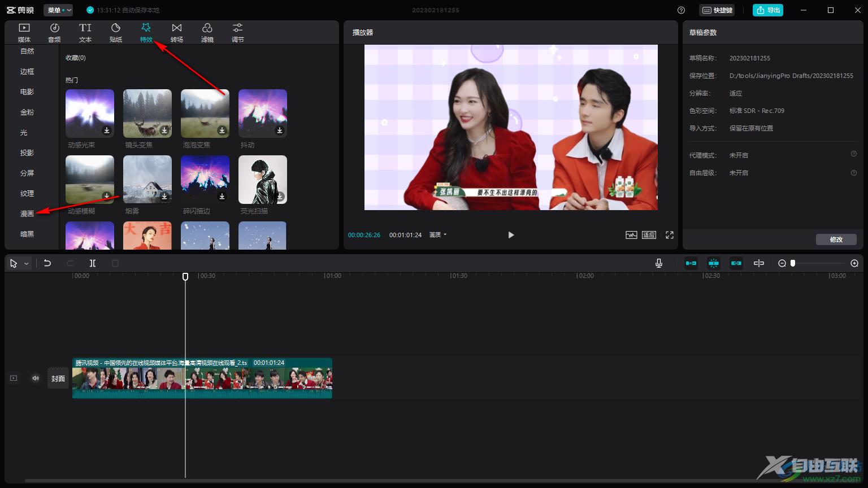Click the 适应 fit button in player
Screen dimensions: 868x488
[649, 235]
